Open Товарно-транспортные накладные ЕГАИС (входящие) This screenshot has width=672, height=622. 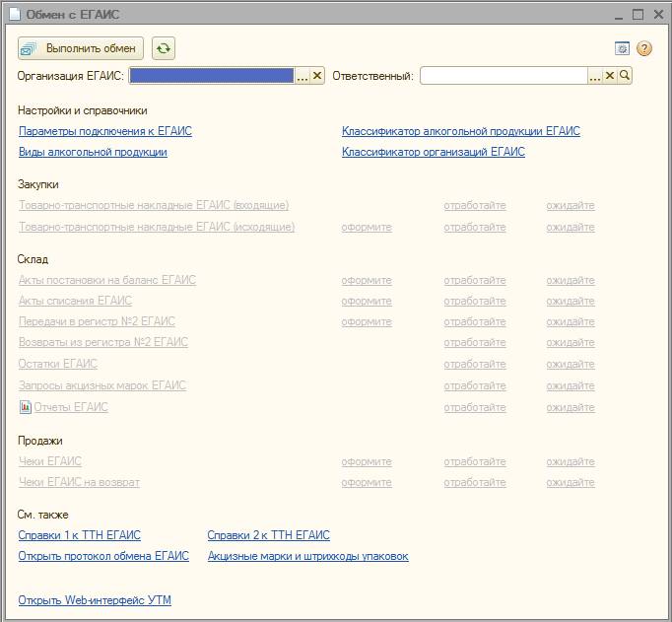(154, 205)
